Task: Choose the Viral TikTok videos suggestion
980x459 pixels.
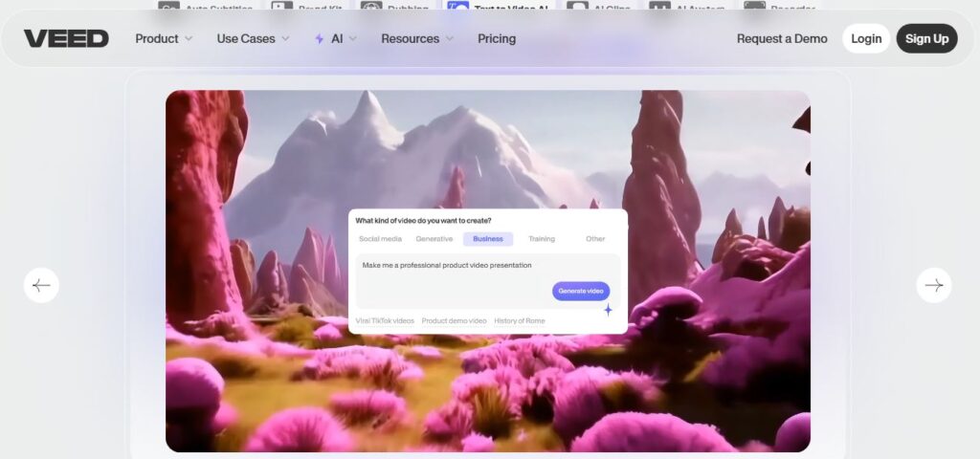Action: point(385,321)
